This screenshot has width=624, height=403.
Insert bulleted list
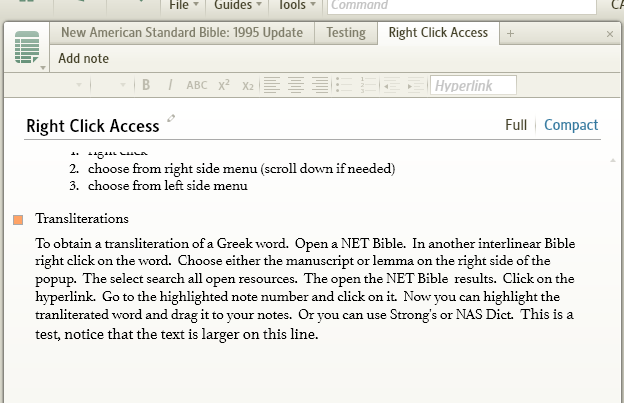344,85
